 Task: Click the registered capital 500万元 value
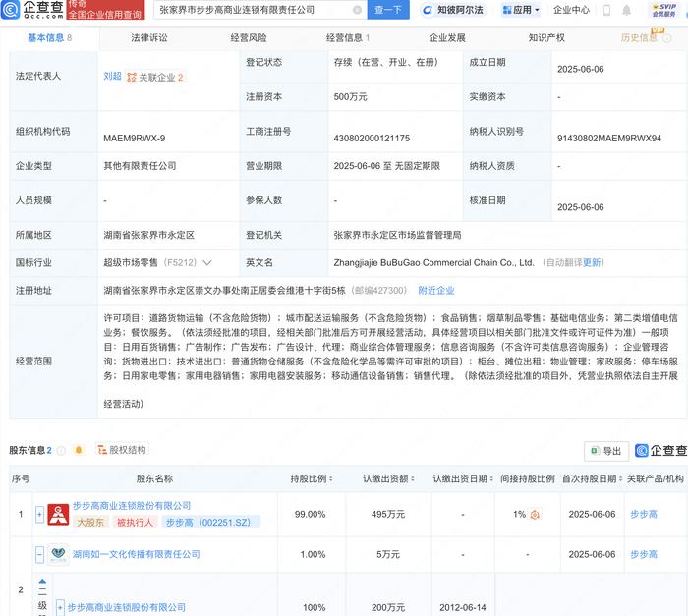[x=350, y=97]
